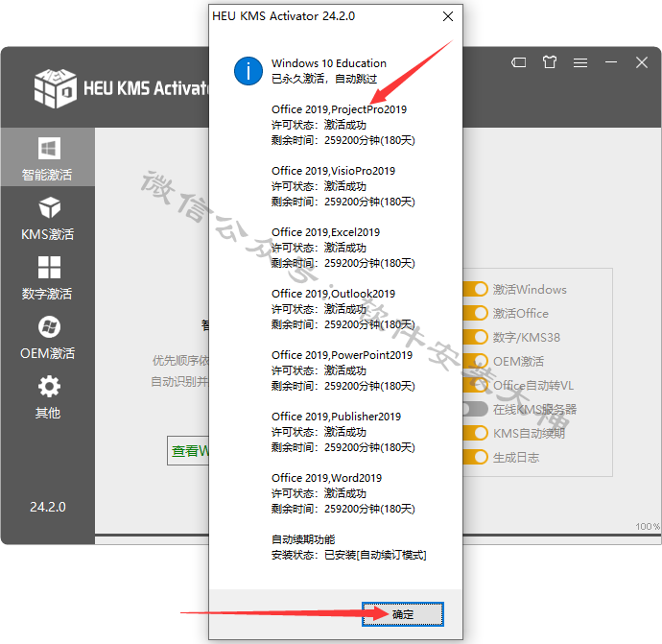
Task: Select the OEM激活 sidebar tab
Action: (x=48, y=338)
